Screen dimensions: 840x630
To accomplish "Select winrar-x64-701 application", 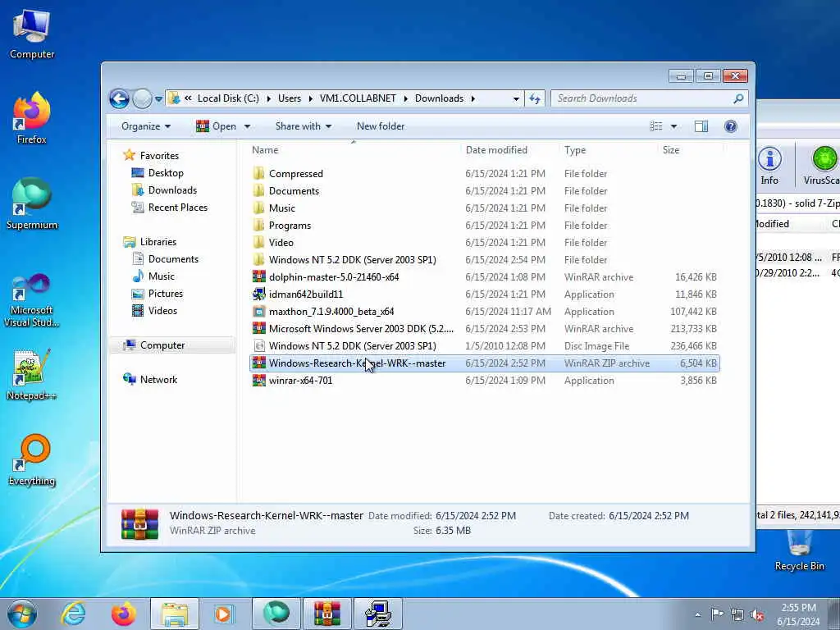I will pos(484,381).
